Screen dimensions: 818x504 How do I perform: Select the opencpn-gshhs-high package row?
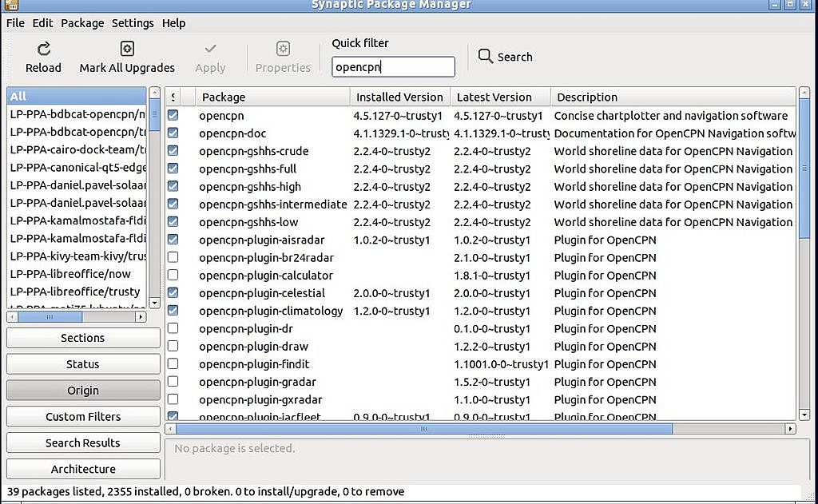coord(481,186)
